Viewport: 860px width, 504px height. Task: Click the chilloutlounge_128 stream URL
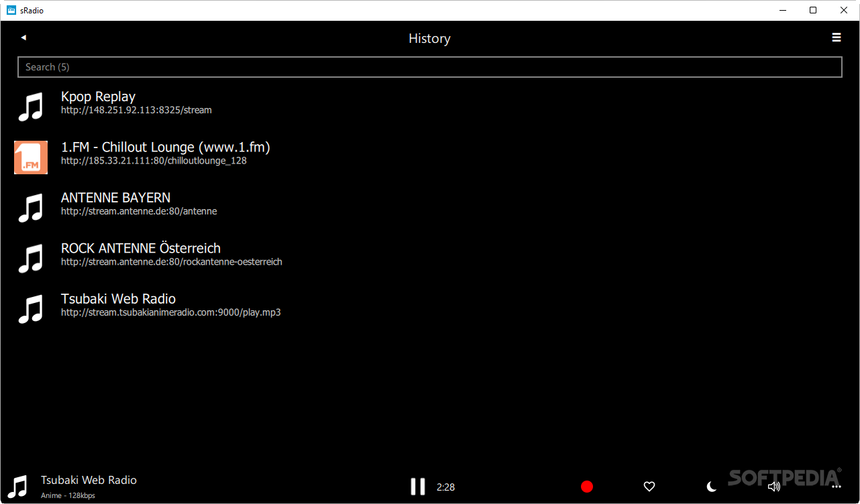coord(154,161)
